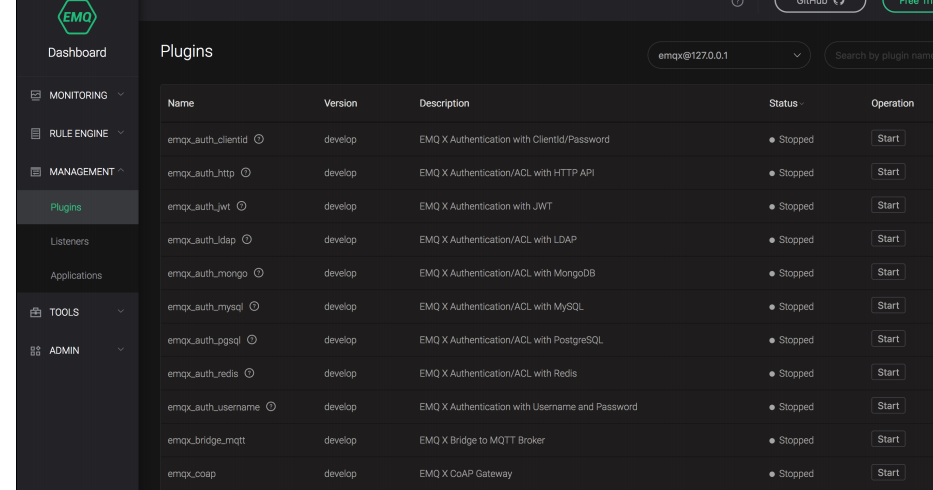
Task: Click 'EMQ X Authentication with JWT' description
Action: [x=486, y=206]
